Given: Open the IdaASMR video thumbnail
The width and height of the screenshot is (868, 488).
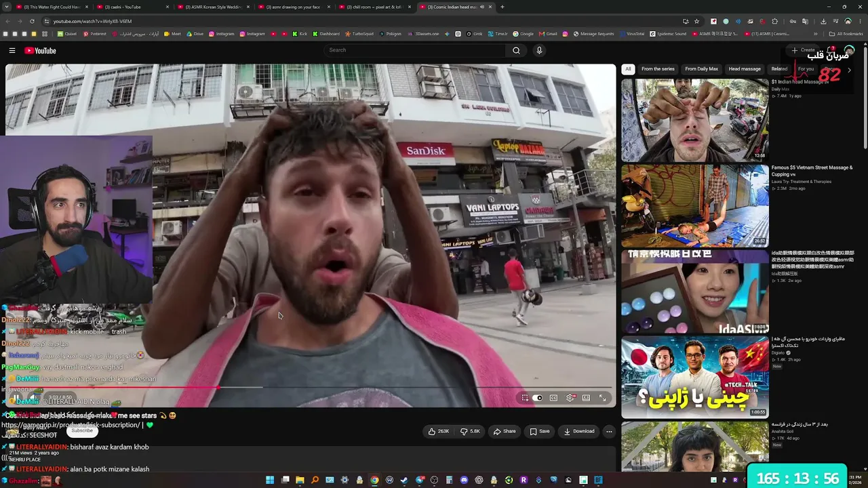Looking at the screenshot, I should (x=695, y=291).
